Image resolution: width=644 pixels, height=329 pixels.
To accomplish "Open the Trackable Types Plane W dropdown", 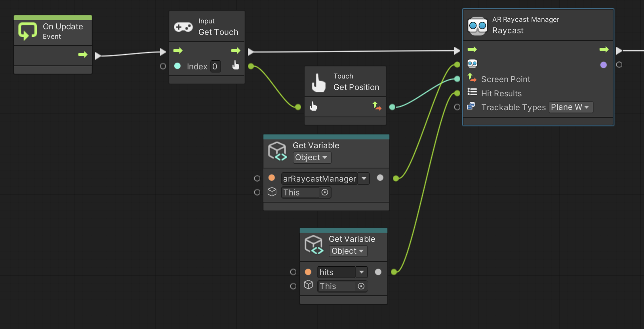I will click(570, 107).
